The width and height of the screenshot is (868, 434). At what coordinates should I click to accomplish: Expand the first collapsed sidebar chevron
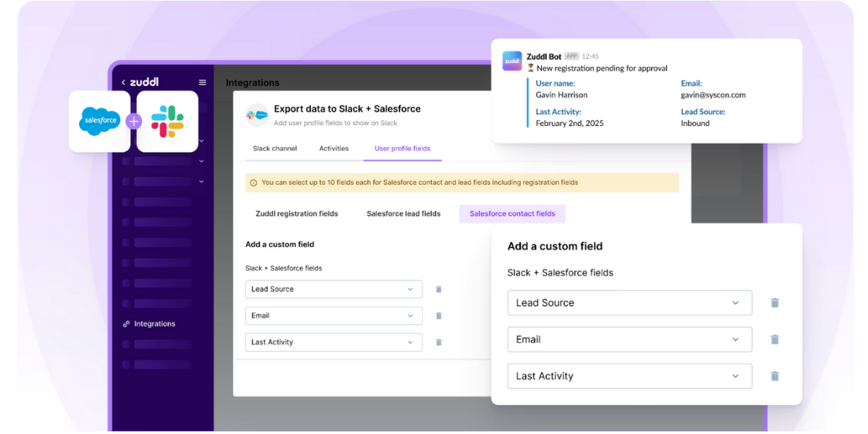[x=201, y=141]
